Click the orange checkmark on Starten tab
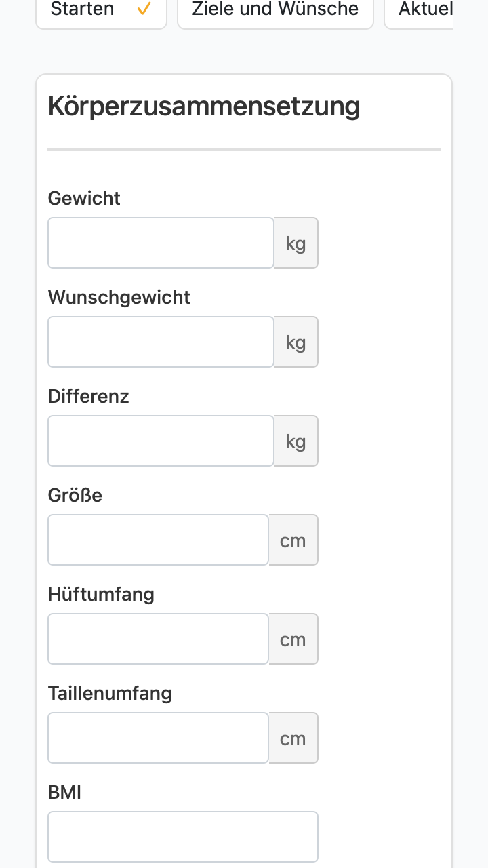This screenshot has width=488, height=868. (x=143, y=9)
